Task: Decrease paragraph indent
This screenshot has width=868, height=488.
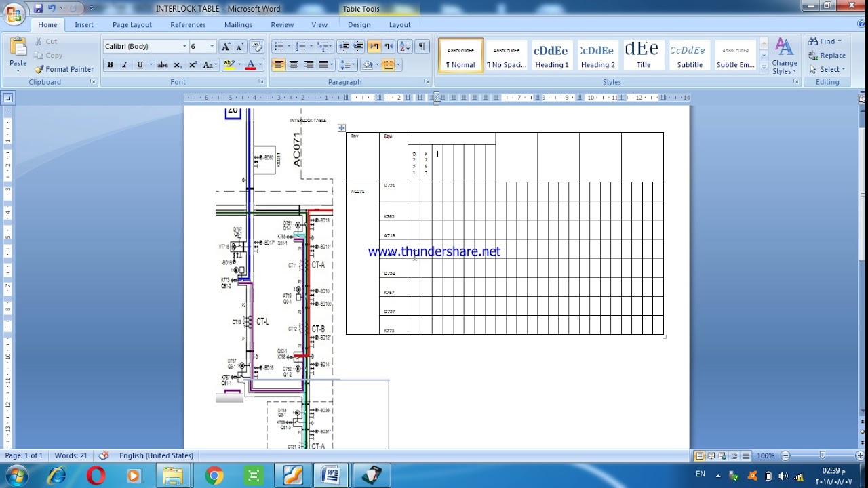Action: 344,46
